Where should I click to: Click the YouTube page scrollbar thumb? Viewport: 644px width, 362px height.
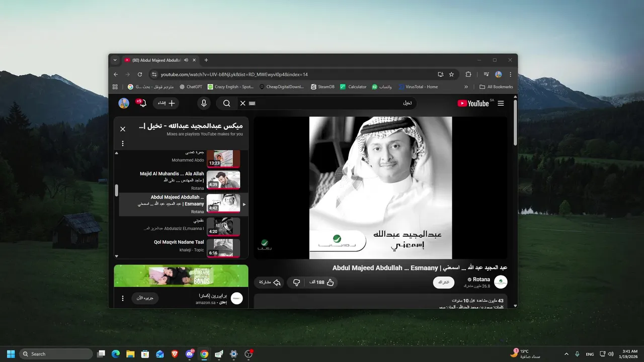(515, 123)
